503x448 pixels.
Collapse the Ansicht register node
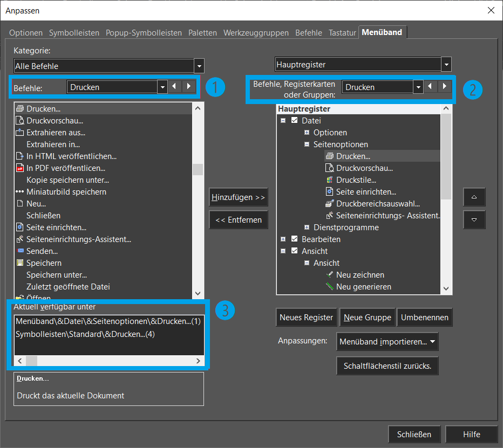283,251
